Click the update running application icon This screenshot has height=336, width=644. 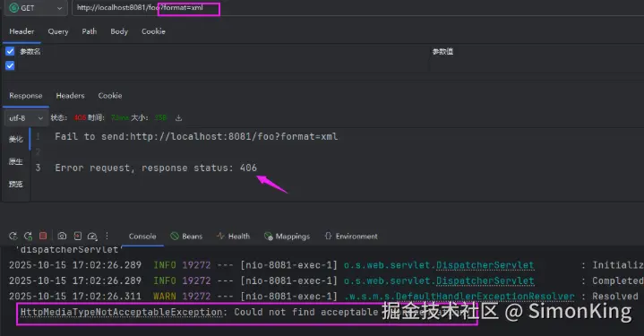coord(28,237)
